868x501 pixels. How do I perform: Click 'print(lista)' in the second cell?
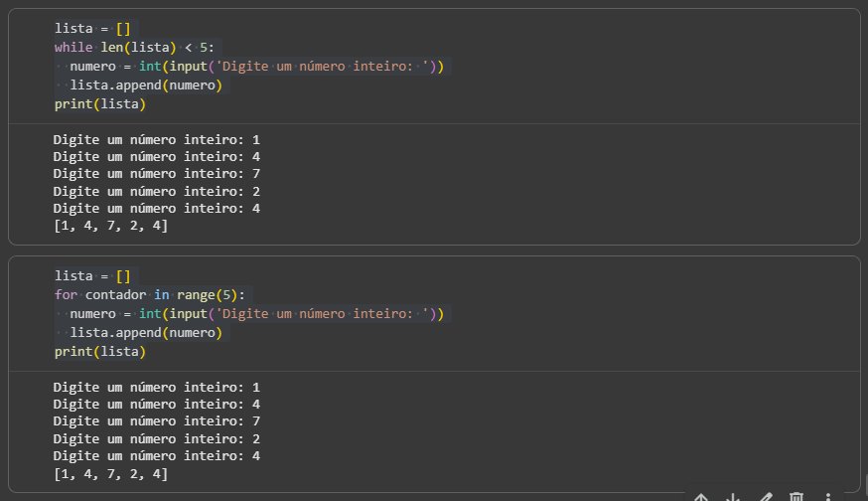[100, 352]
